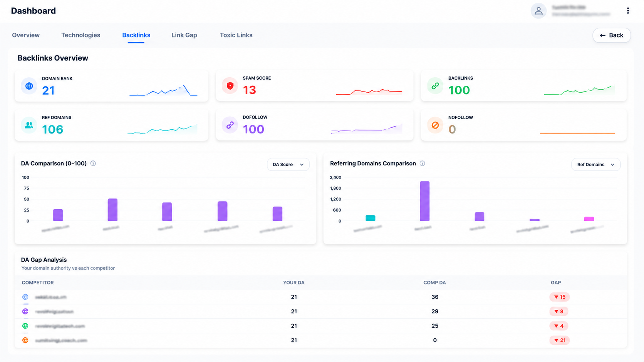Click the DA Gap Analysis heading
Image resolution: width=644 pixels, height=362 pixels.
pos(44,260)
